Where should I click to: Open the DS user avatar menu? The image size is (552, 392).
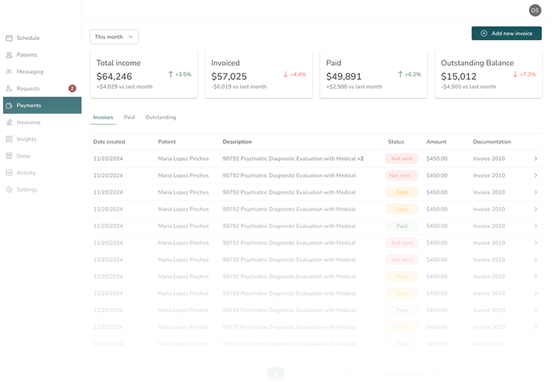[x=535, y=10]
